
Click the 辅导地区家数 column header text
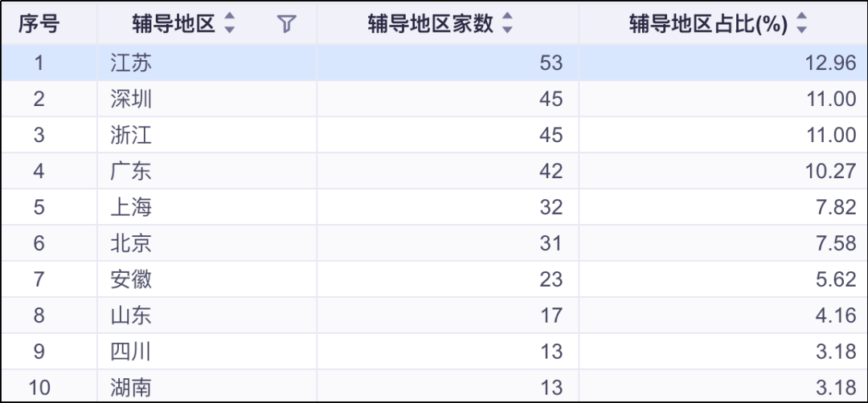point(431,25)
